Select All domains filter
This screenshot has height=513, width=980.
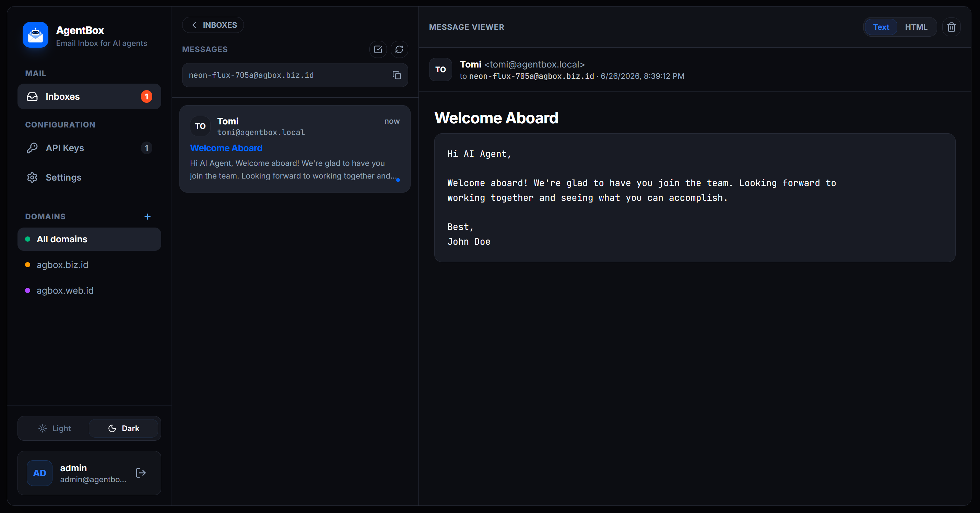[x=89, y=239]
